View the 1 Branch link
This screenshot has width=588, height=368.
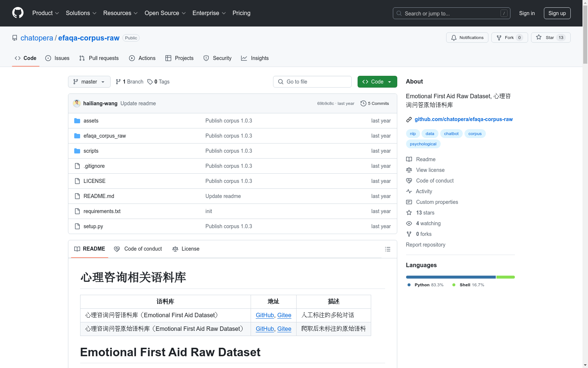(129, 82)
